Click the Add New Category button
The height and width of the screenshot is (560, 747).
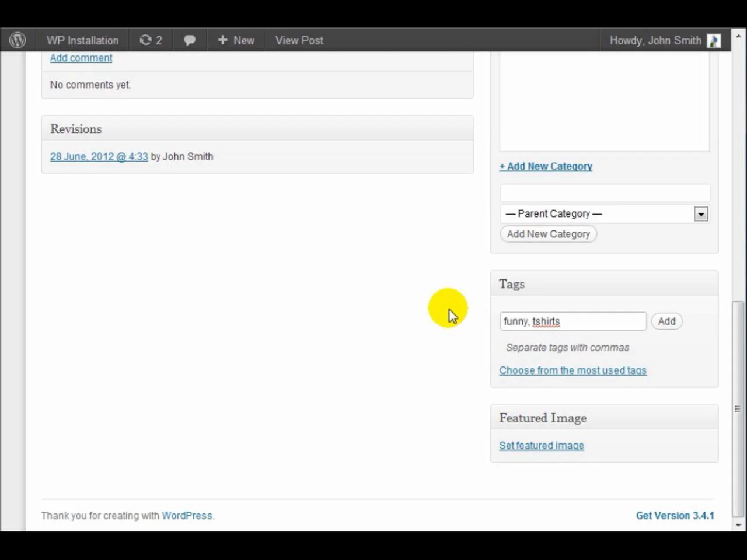(x=549, y=234)
